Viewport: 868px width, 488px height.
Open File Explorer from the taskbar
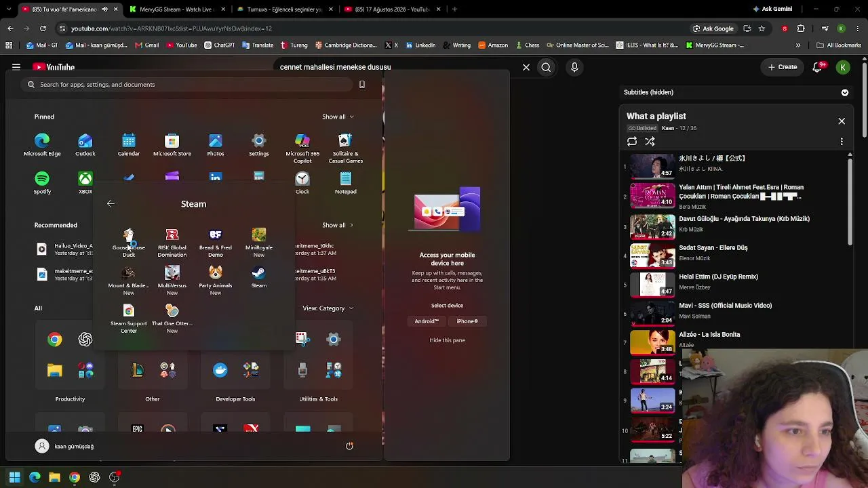[54, 477]
